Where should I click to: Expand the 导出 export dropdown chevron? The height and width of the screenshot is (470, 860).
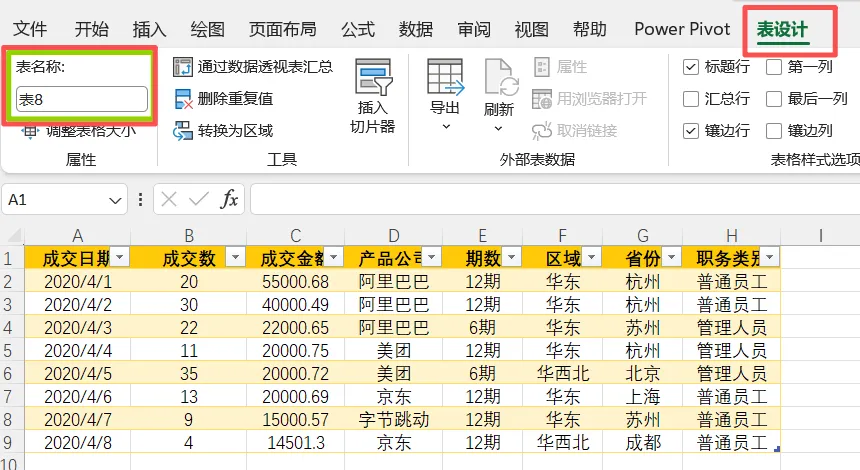(x=446, y=127)
